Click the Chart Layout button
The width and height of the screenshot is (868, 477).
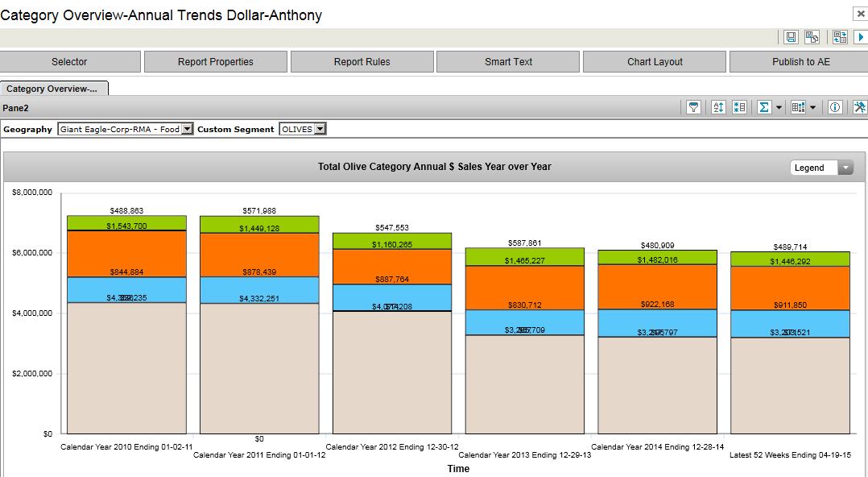click(x=655, y=62)
